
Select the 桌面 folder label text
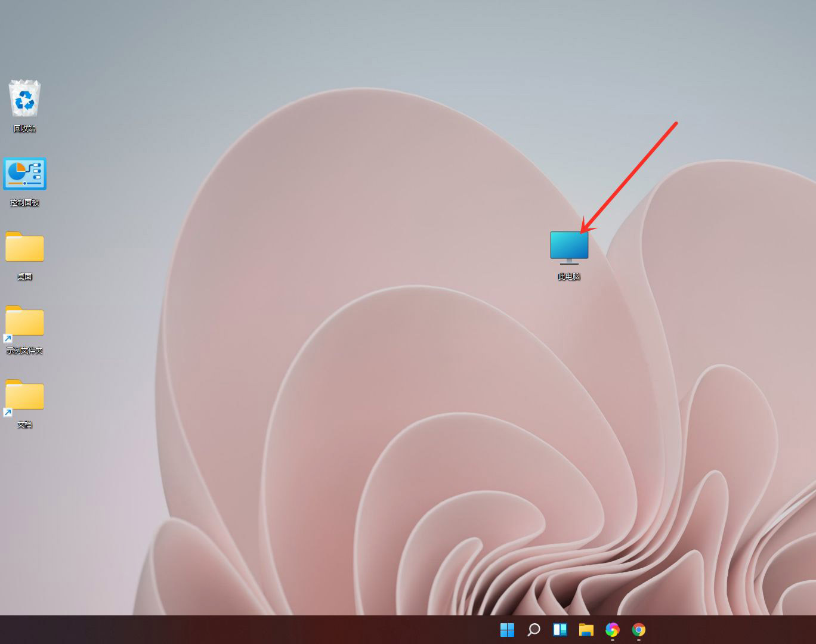click(x=24, y=276)
